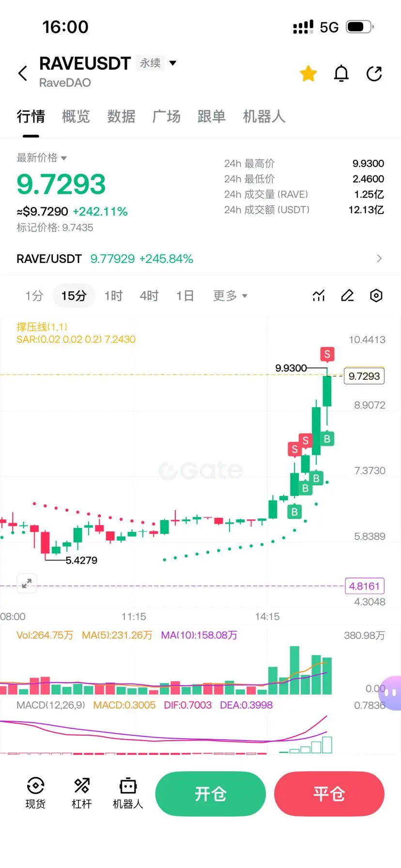Viewport: 401px width, 868px height.
Task: Expand the RAVE/USDT spot row chevron
Action: click(379, 259)
